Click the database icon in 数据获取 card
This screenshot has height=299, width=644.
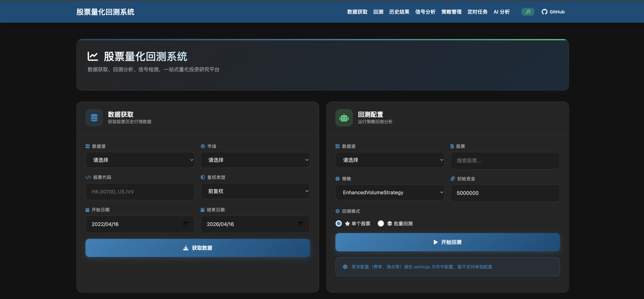[x=94, y=118]
